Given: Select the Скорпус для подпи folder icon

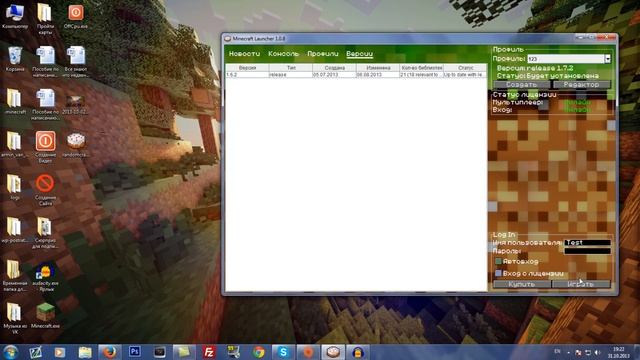Looking at the screenshot, I should [x=45, y=233].
